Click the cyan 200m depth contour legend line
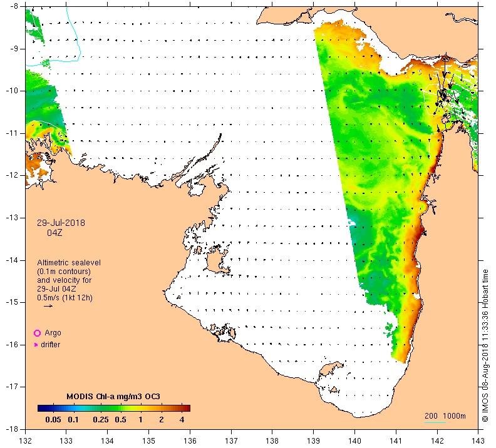This screenshot has height=448, width=496. tap(435, 422)
